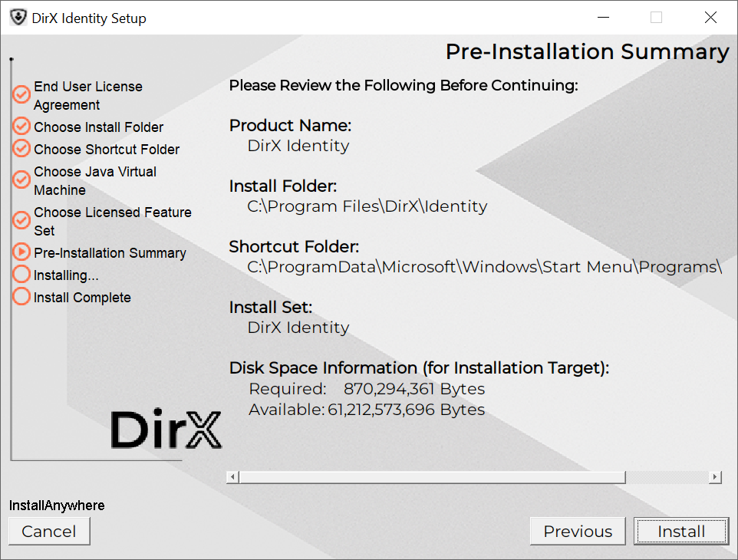
Task: Minimize the DirX Identity Setup window
Action: click(x=603, y=18)
